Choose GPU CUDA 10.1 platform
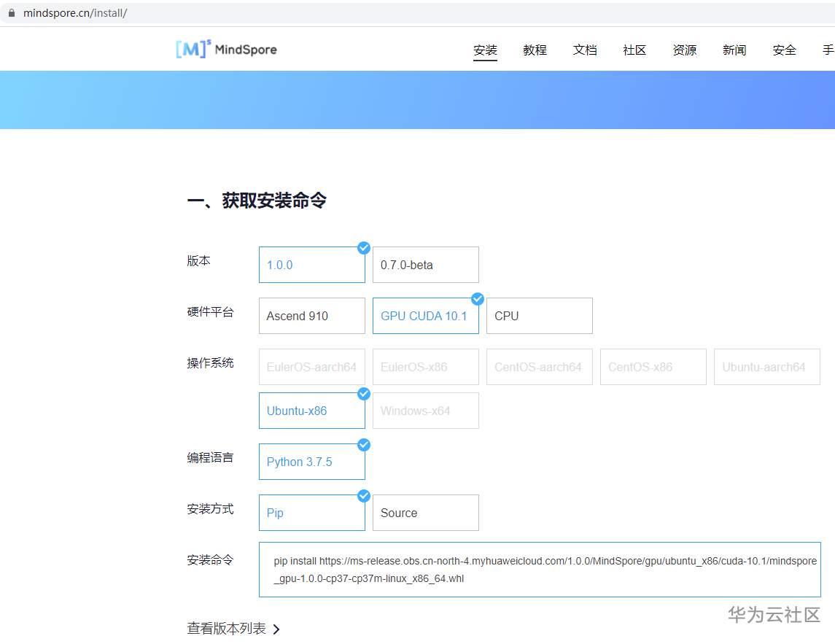 coord(425,316)
